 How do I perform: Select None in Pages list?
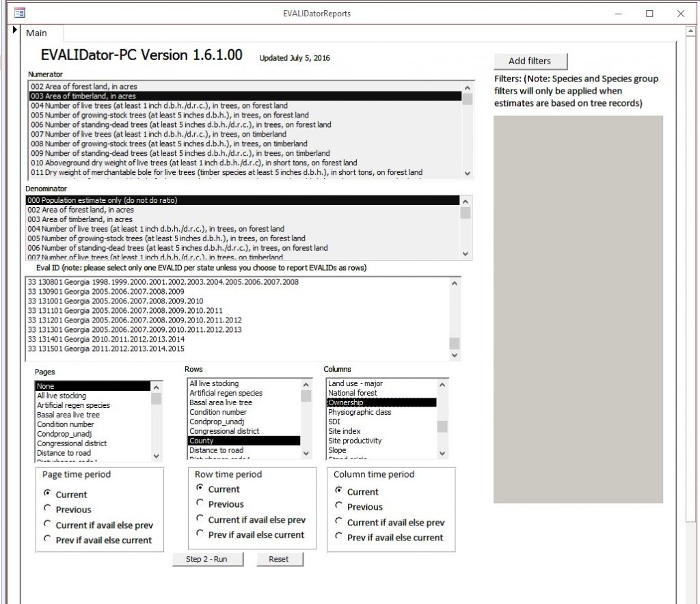coord(93,386)
